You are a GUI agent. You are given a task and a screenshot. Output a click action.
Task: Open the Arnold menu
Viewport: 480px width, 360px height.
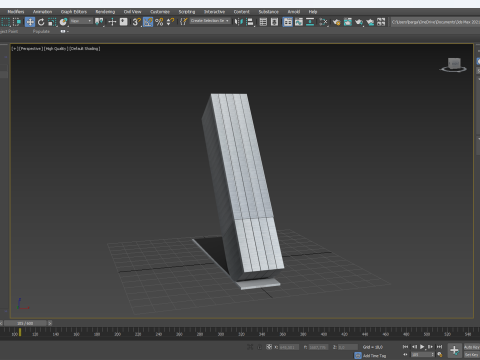(x=294, y=12)
